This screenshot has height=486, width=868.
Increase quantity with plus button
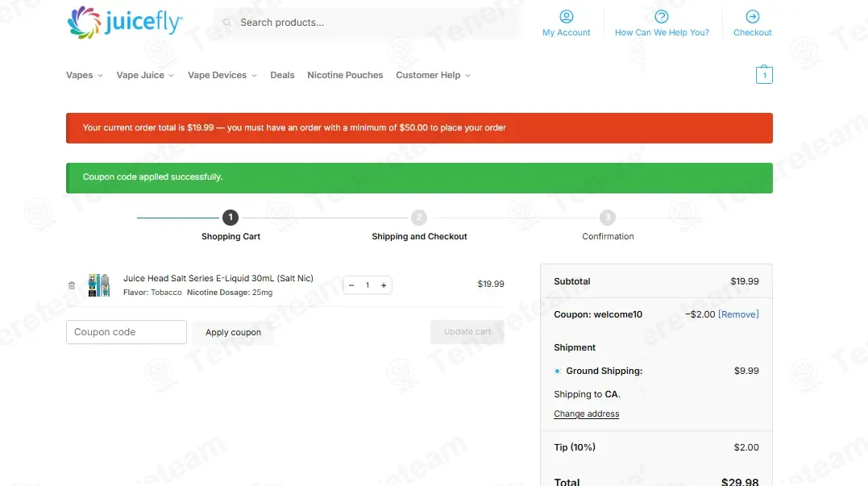[x=383, y=285]
